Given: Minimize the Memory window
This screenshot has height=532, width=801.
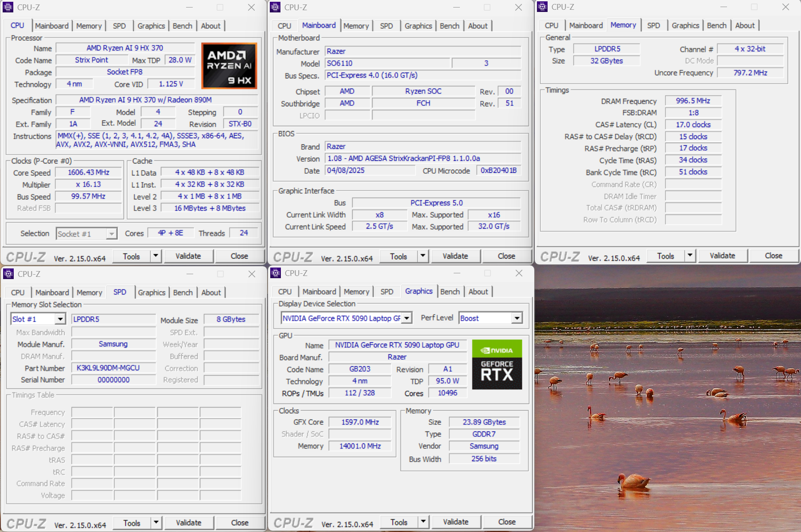Looking at the screenshot, I should [723, 7].
